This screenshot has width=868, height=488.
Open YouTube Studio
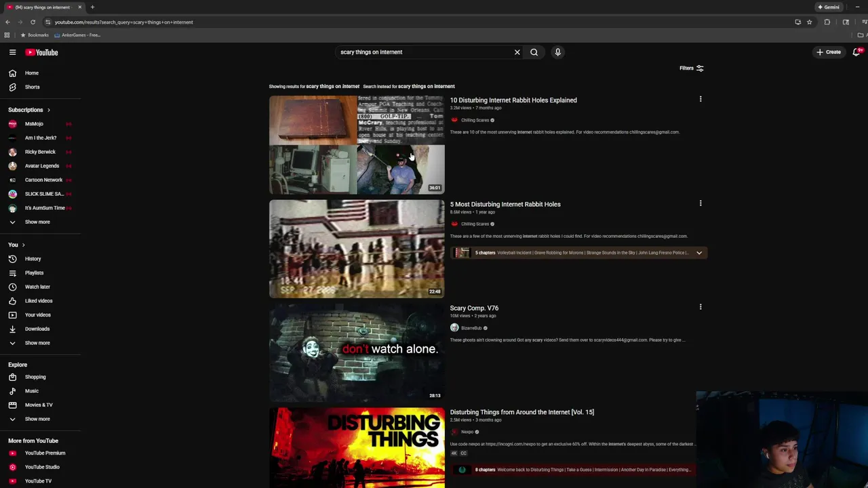pos(41,467)
